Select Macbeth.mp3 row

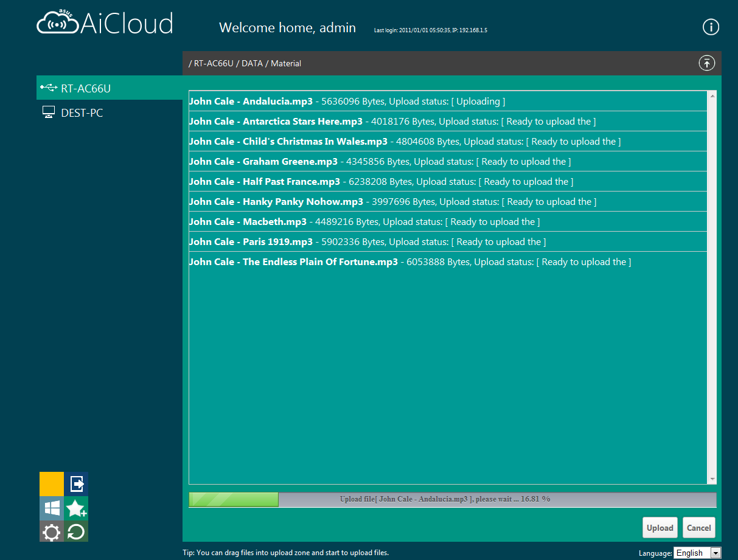click(x=448, y=221)
